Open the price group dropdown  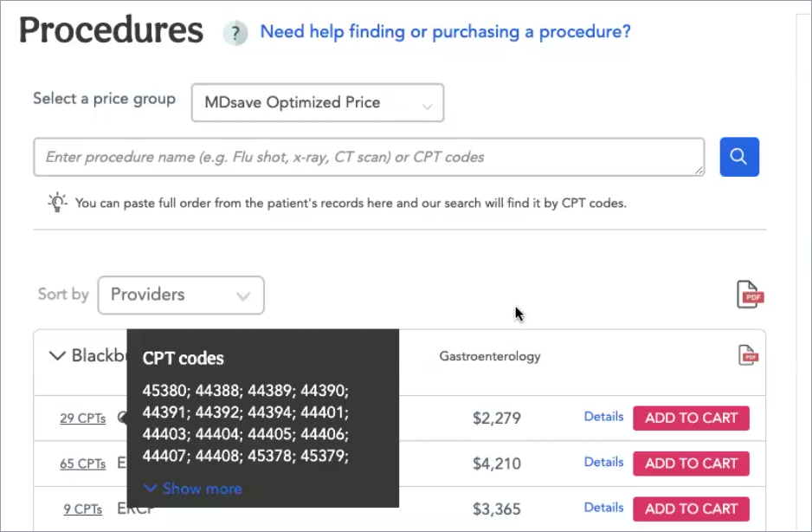pos(318,102)
